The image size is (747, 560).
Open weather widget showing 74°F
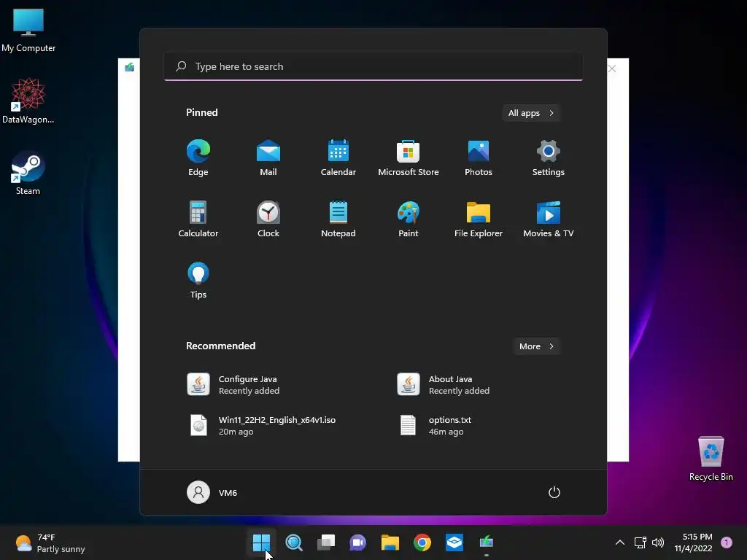(50, 542)
